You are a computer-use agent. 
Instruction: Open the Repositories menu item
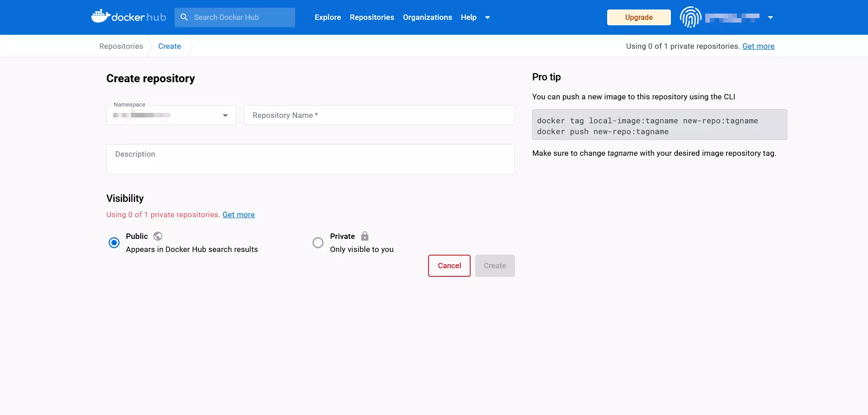372,17
